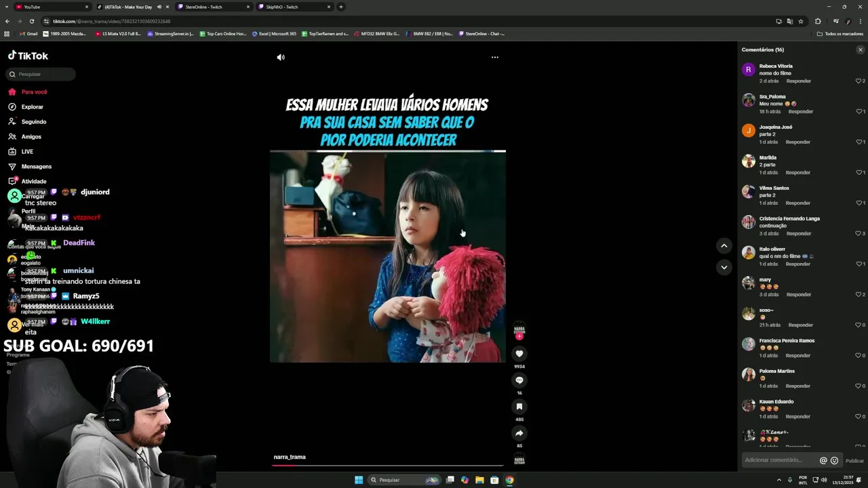Close the comments panel

point(861,49)
